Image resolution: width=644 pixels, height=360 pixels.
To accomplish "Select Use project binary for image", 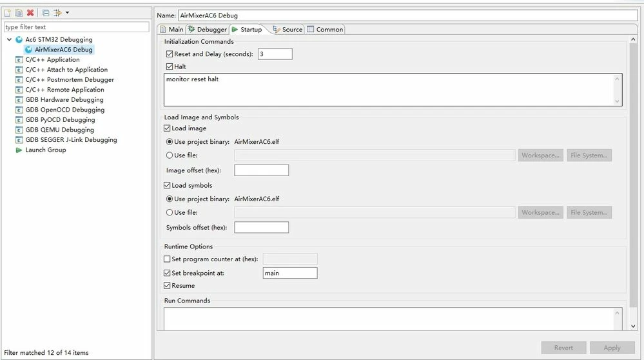I will tap(169, 142).
